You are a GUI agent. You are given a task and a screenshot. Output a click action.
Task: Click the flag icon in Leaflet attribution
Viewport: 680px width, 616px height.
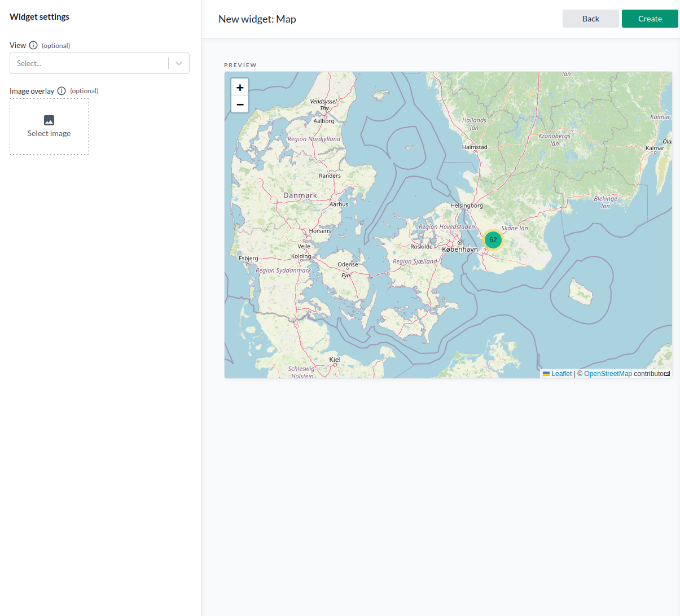point(546,373)
